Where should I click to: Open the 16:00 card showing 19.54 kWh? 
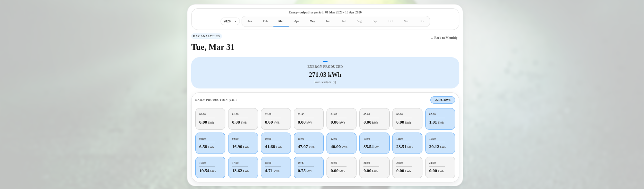coord(210,168)
